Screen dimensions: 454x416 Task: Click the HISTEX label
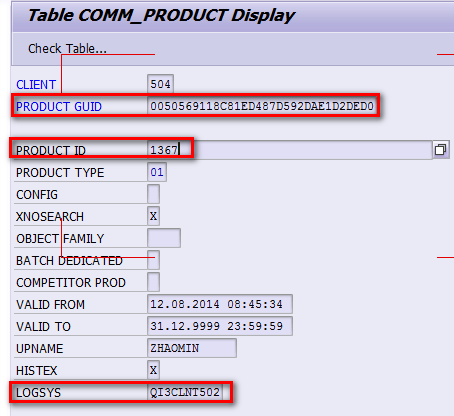37,371
